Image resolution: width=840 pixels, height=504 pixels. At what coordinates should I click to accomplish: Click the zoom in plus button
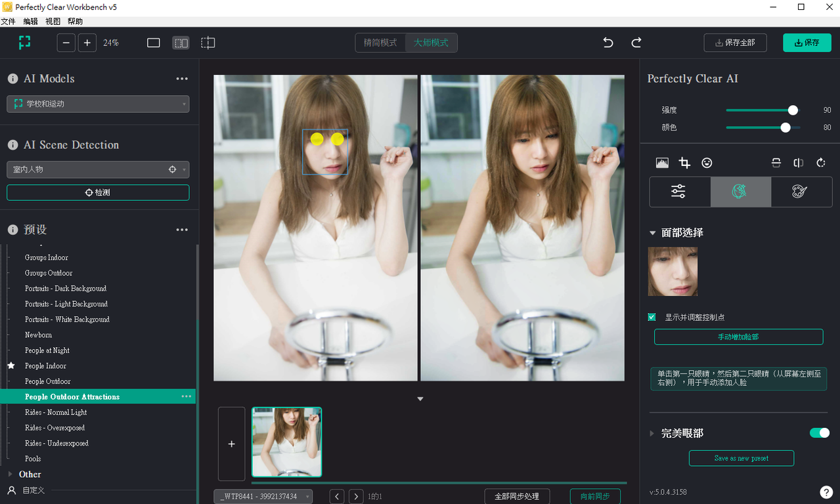pyautogui.click(x=87, y=43)
